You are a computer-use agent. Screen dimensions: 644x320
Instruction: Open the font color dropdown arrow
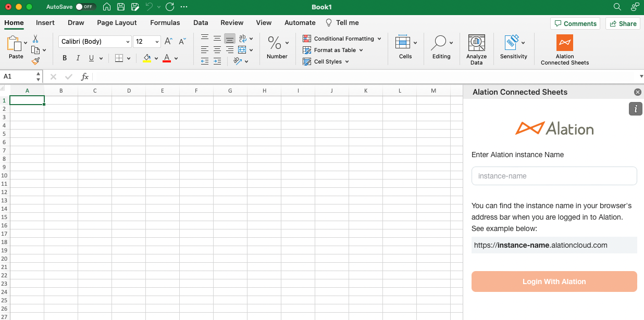point(176,58)
